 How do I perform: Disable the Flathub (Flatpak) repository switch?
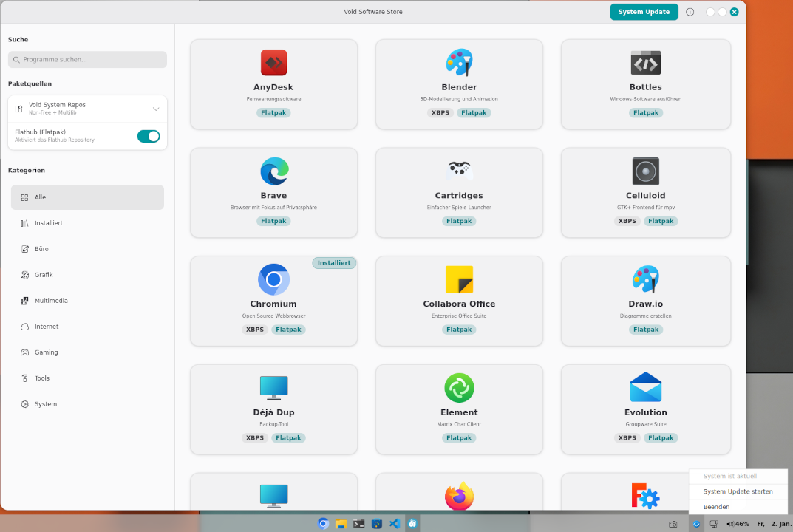pos(149,136)
